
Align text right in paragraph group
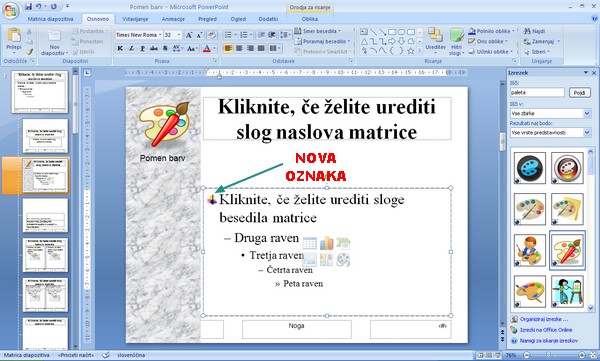tap(250, 48)
